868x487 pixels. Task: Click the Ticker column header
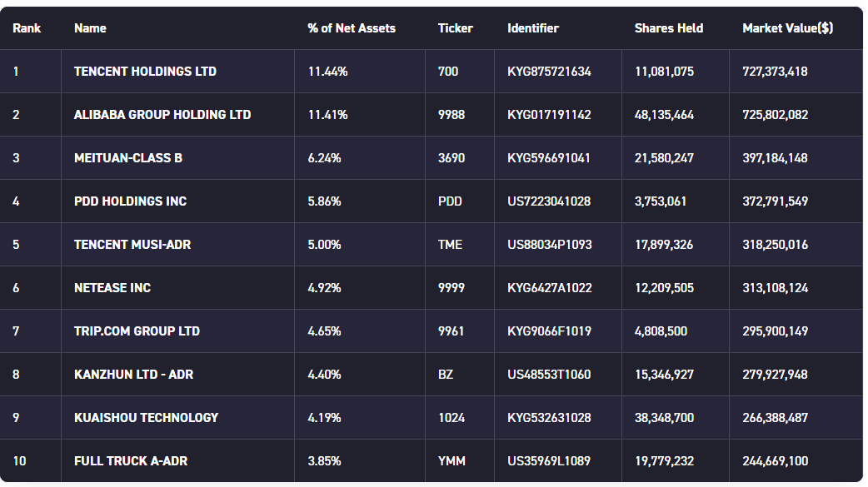[x=455, y=28]
